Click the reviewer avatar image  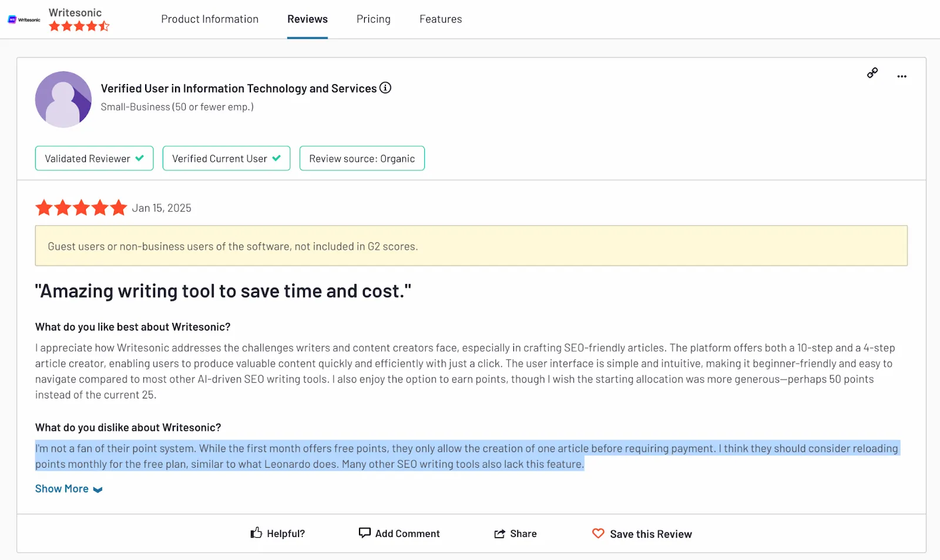[x=63, y=99]
